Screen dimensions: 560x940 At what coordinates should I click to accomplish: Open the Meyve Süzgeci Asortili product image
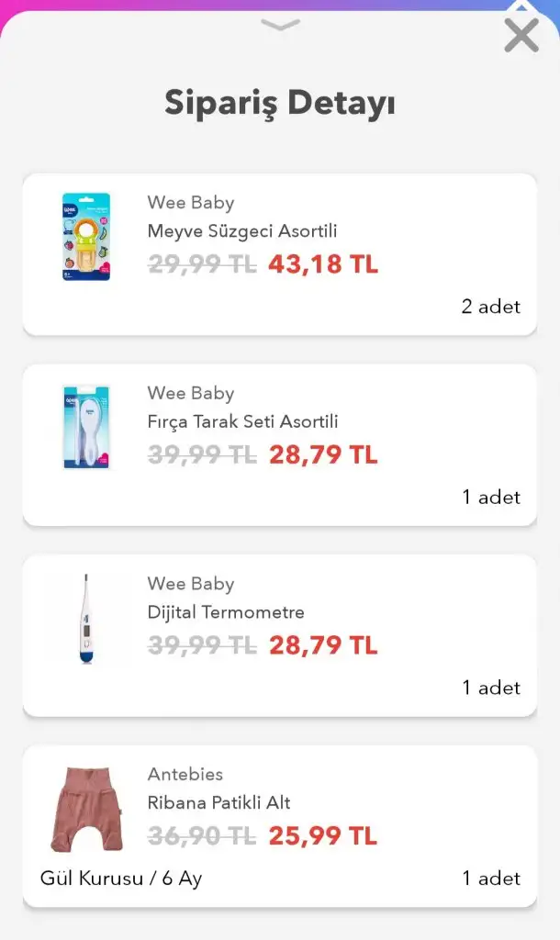86,237
